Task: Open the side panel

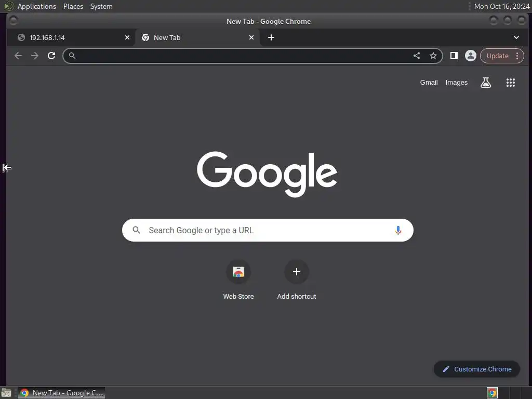Action: (x=454, y=56)
